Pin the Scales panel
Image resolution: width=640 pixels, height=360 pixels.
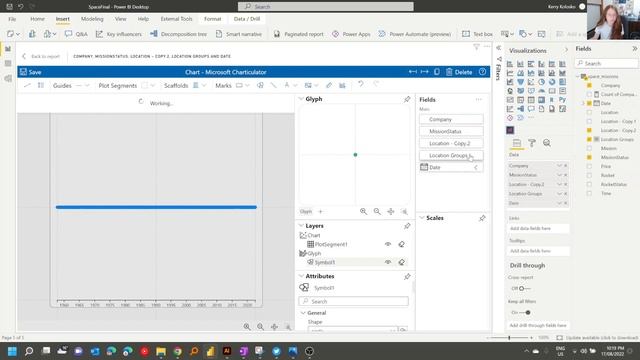click(482, 218)
